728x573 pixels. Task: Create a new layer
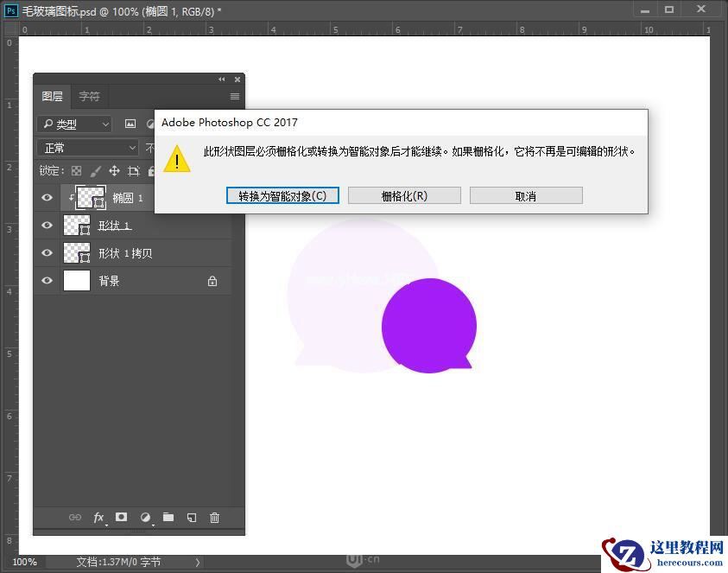pos(192,518)
